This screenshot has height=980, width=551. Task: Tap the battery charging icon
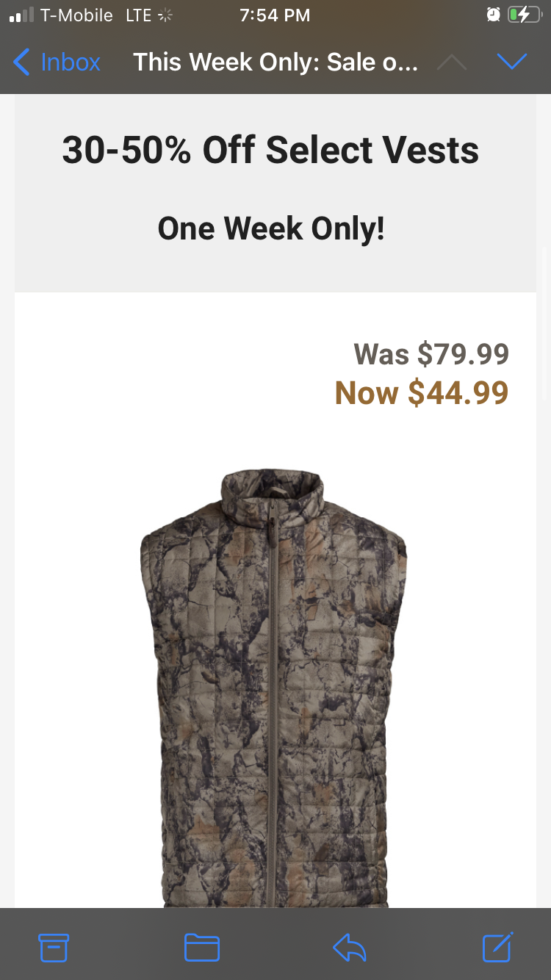point(524,15)
